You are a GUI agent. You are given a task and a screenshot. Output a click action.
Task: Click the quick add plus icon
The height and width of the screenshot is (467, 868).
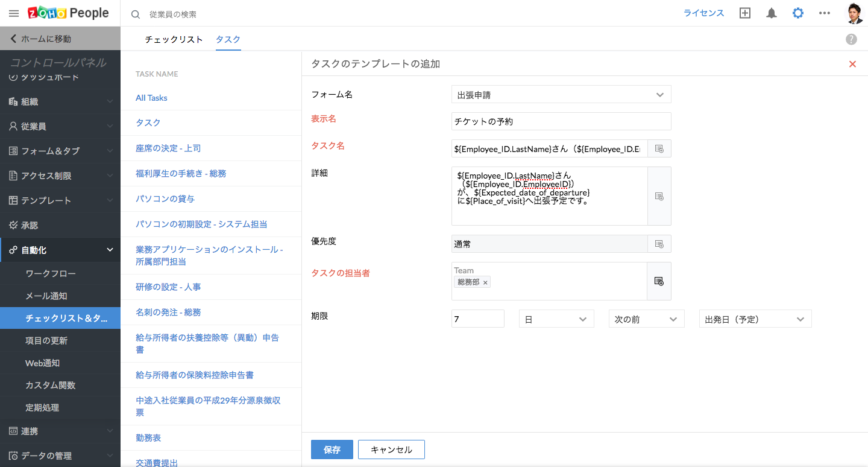745,13
